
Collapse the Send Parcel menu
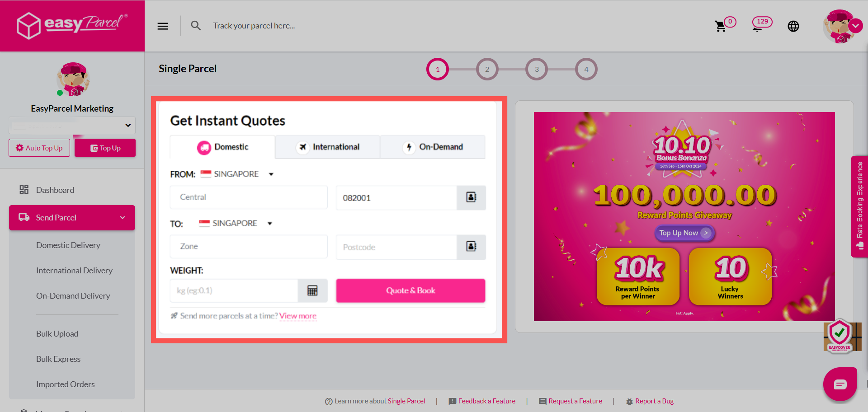pyautogui.click(x=72, y=218)
